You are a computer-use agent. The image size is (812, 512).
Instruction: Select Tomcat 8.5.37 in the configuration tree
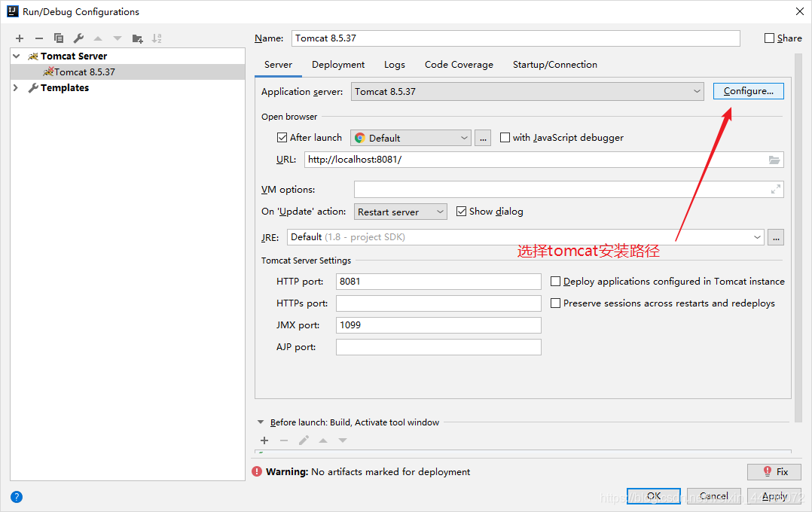[x=127, y=72]
